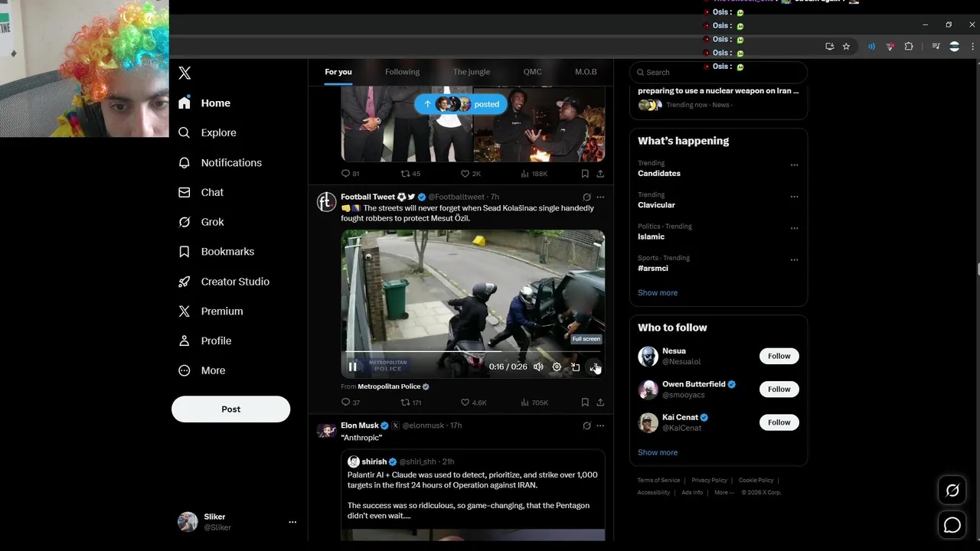This screenshot has width=980, height=551.
Task: Switch to the QMC tab
Action: point(532,72)
